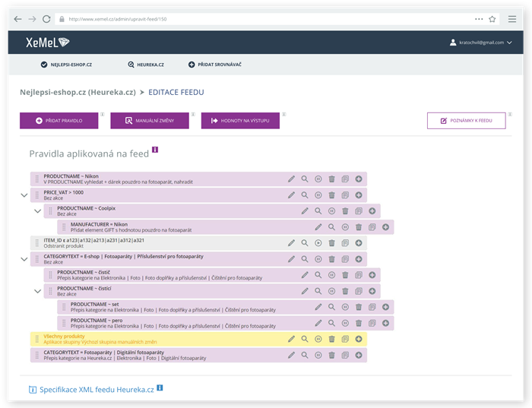The height and width of the screenshot is (408, 532).
Task: Bookmark this page with the star icon
Action: point(492,19)
